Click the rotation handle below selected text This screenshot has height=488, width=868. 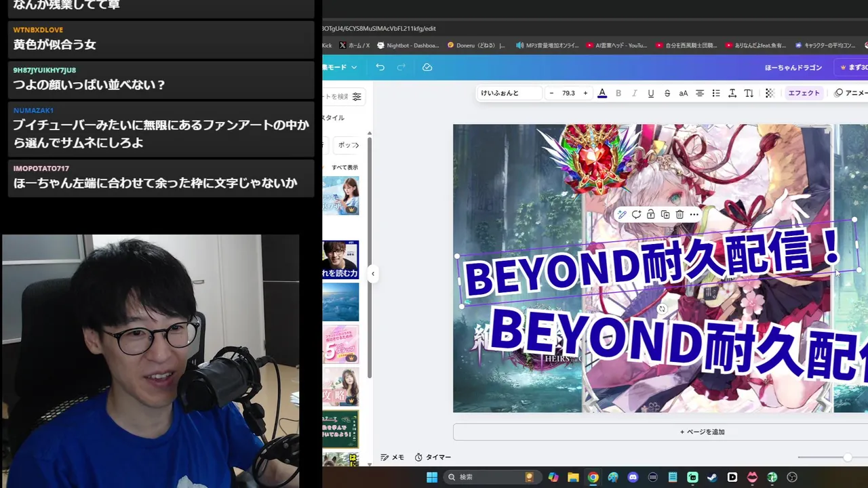tap(662, 309)
